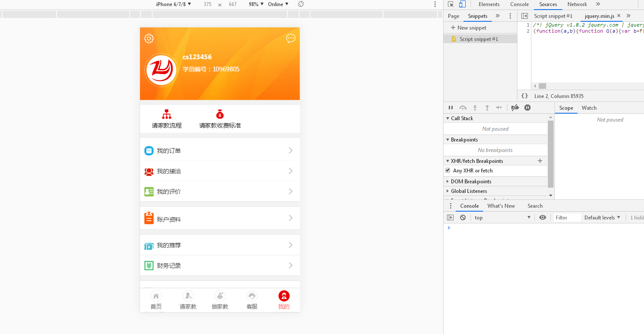Click the Step out of current function icon
The image size is (644, 334).
tap(487, 108)
